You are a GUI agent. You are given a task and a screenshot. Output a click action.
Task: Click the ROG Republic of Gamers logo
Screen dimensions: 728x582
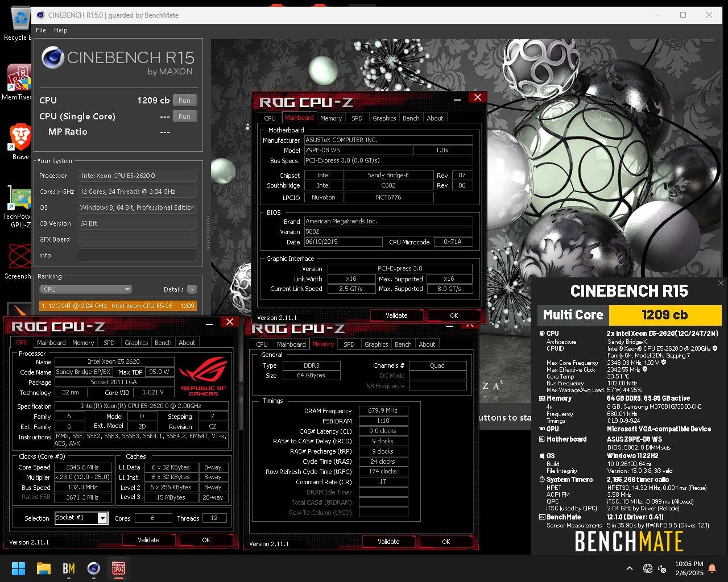coord(204,376)
